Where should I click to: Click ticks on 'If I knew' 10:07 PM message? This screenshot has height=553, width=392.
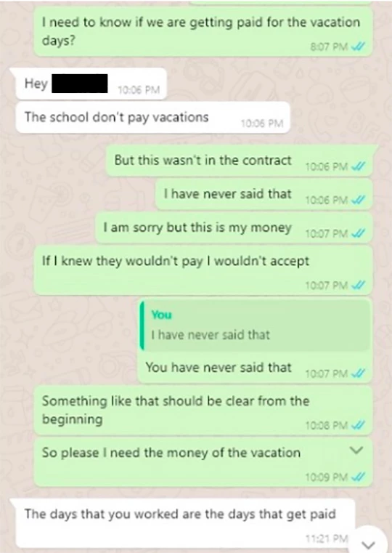pyautogui.click(x=359, y=285)
